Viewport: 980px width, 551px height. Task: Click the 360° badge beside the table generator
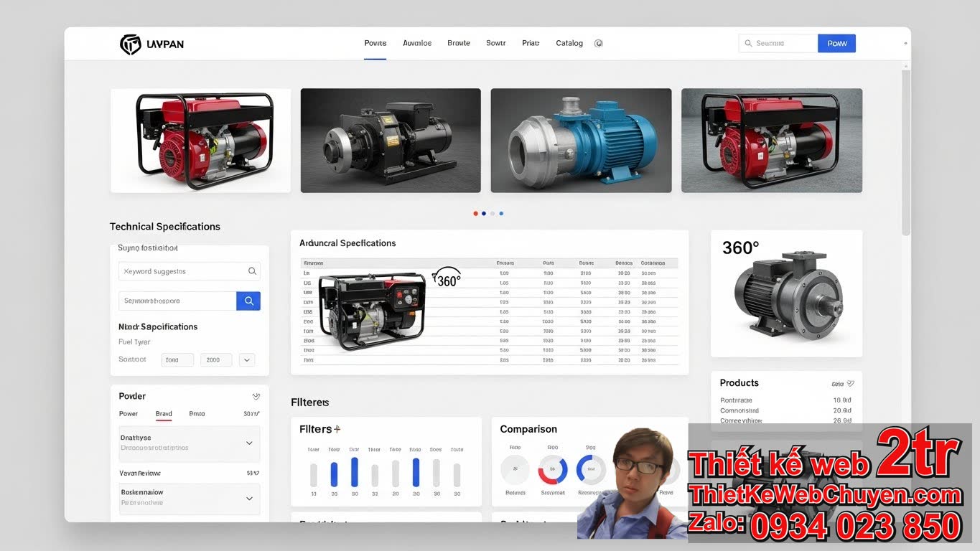click(x=447, y=279)
